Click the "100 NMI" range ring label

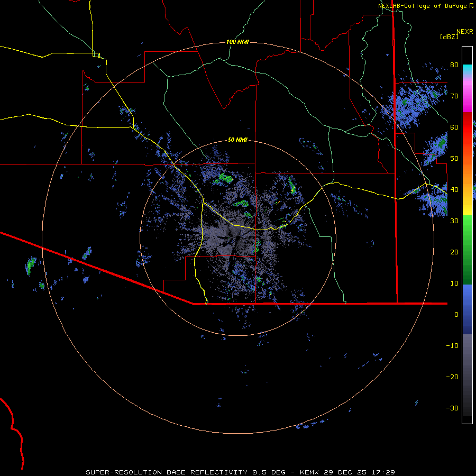point(237,42)
